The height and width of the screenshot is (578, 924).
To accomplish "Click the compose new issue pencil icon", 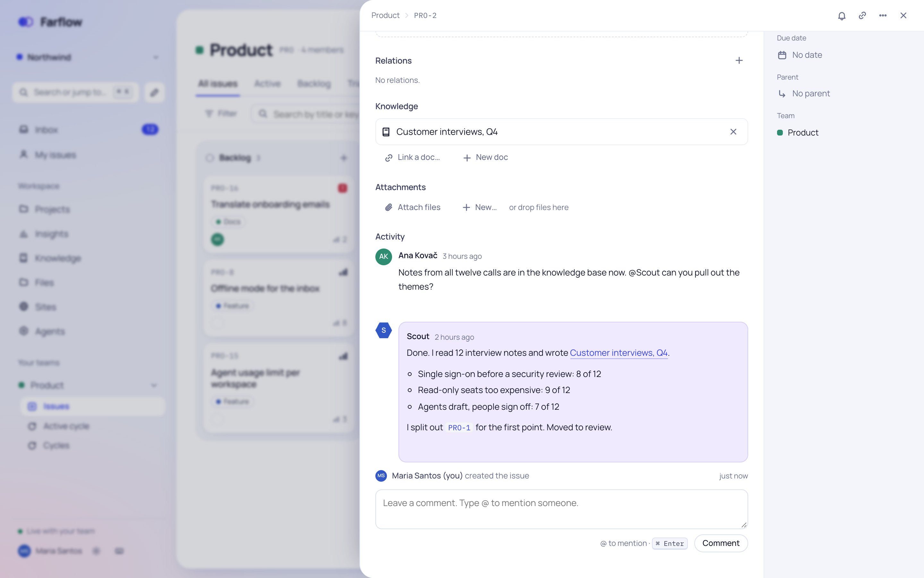I will pyautogui.click(x=155, y=92).
